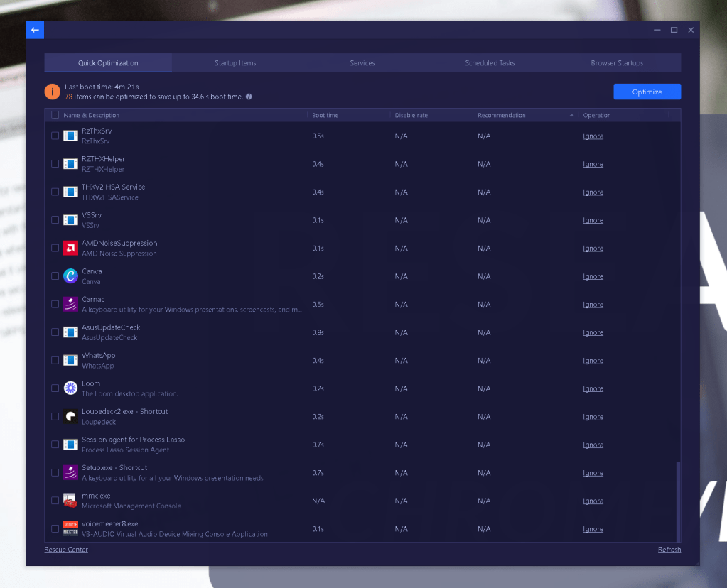Click 'Microsoft Management Console' description
727x588 pixels.
[131, 506]
